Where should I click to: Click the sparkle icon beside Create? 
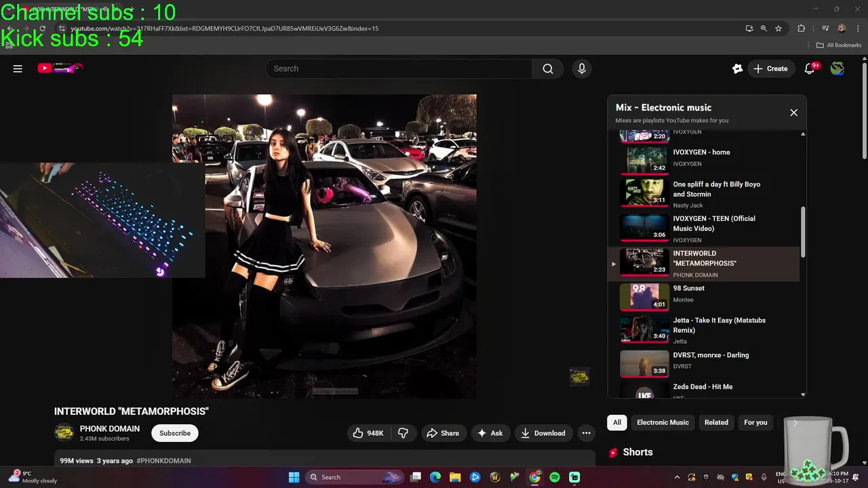coord(737,68)
